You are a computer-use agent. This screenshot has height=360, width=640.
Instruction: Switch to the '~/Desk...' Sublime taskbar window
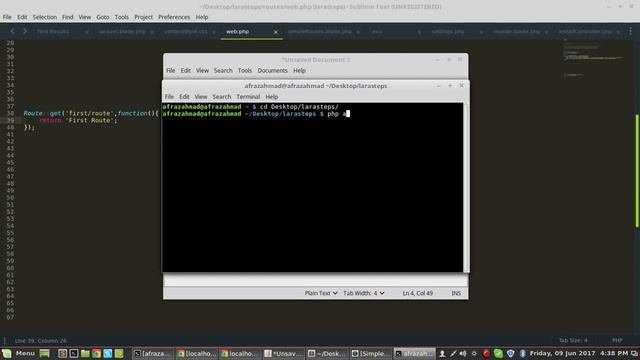pos(327,353)
